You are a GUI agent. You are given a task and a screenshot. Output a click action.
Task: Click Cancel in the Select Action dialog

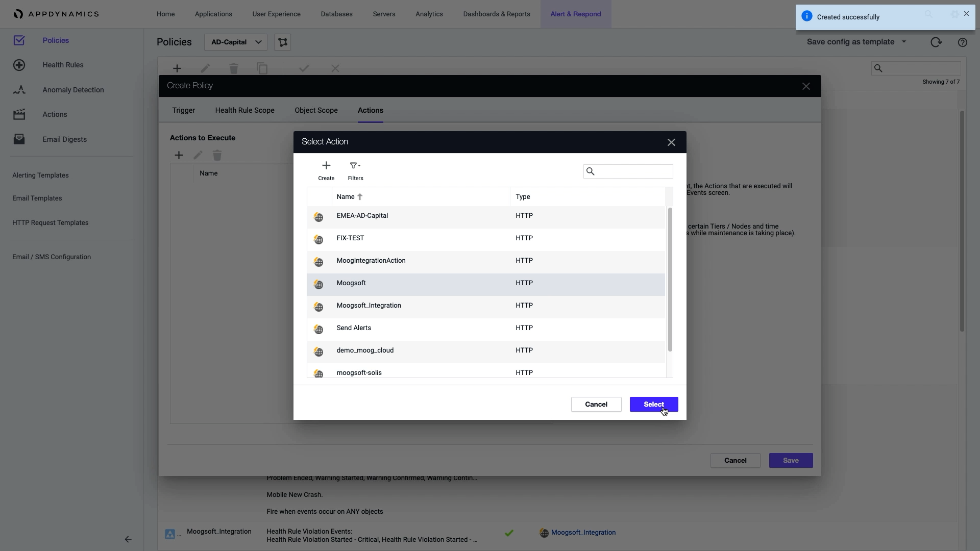596,405
